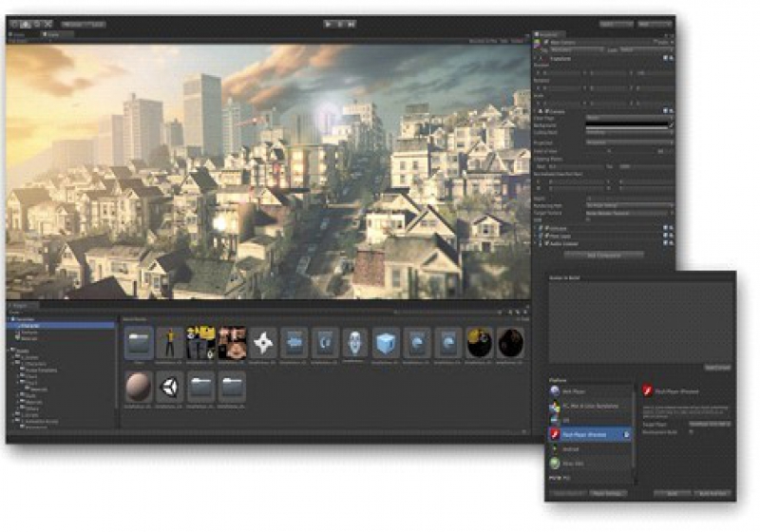760x532 pixels.
Task: Select the Xbox 360 platform
Action: tap(590, 464)
